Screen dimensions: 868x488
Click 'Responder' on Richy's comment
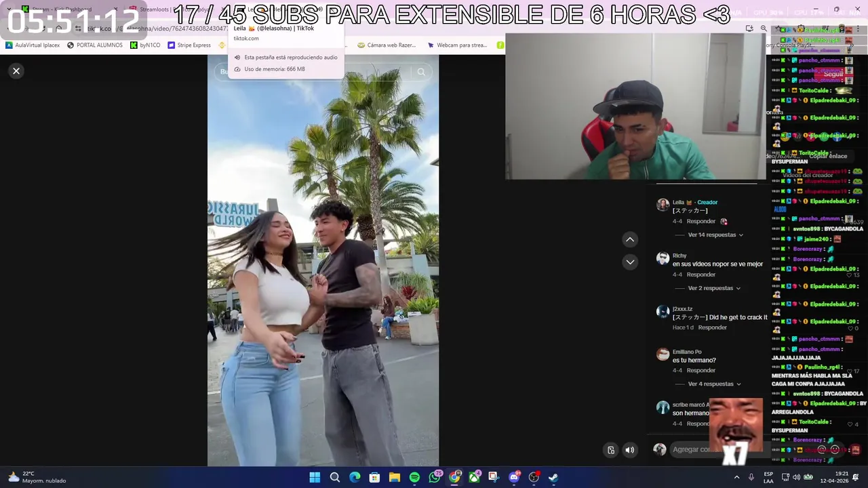tap(701, 274)
